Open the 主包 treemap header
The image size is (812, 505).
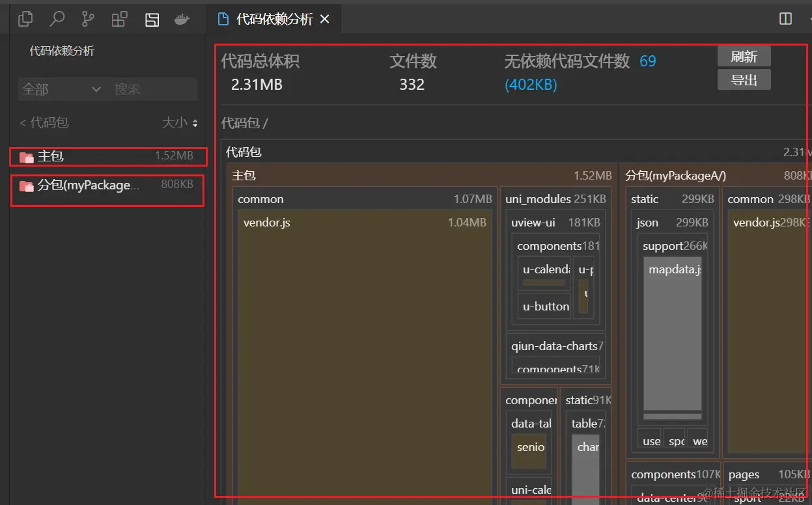coord(422,176)
